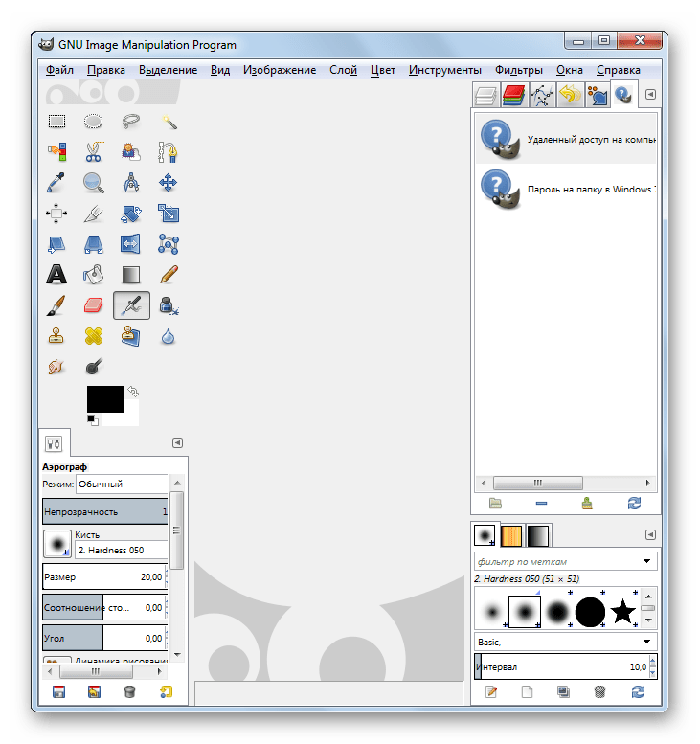This screenshot has width=700, height=744.
Task: Reset tool options to default values
Action: 166,691
